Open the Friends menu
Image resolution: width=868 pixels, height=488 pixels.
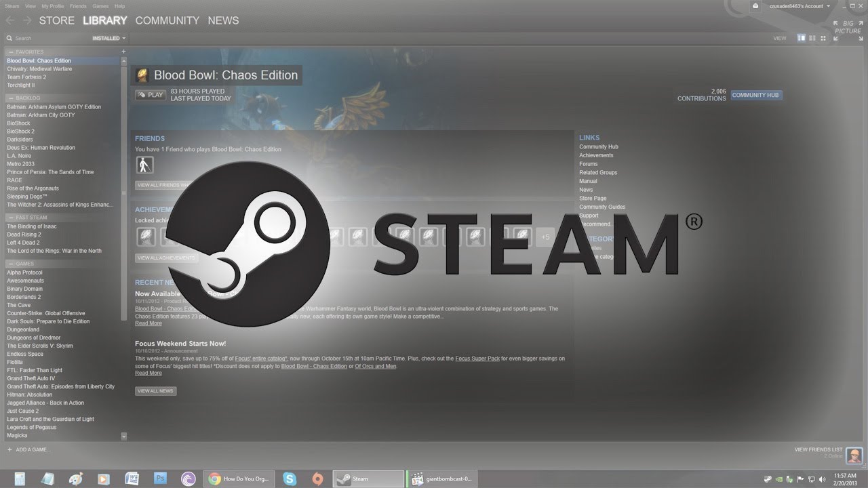79,6
